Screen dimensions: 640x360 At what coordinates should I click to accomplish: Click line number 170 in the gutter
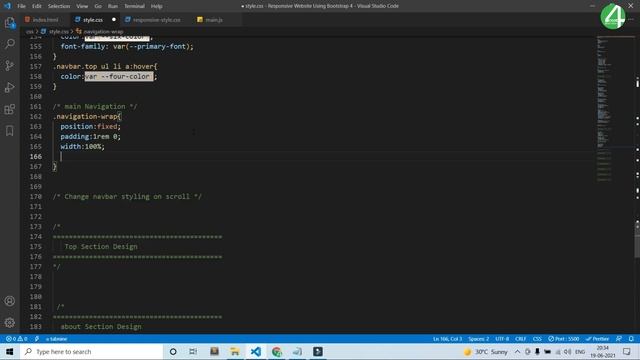36,196
